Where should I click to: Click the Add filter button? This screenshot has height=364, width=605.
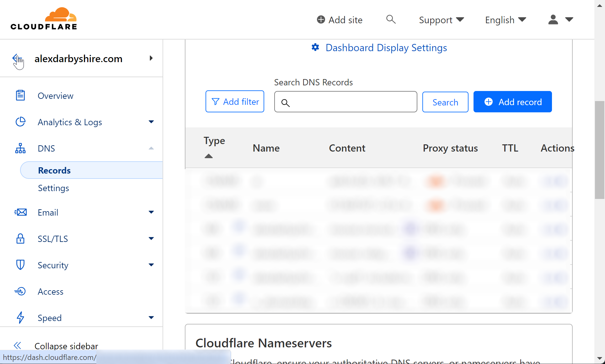click(x=235, y=101)
